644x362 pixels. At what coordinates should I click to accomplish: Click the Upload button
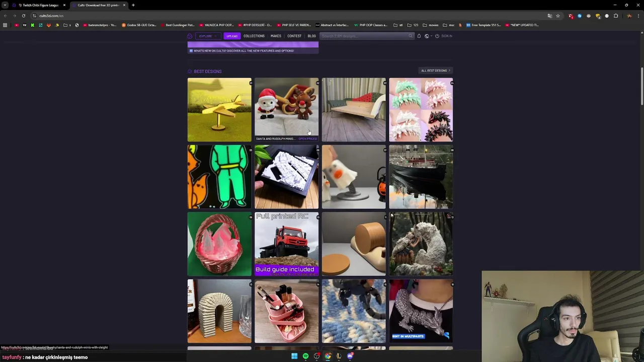(x=232, y=36)
